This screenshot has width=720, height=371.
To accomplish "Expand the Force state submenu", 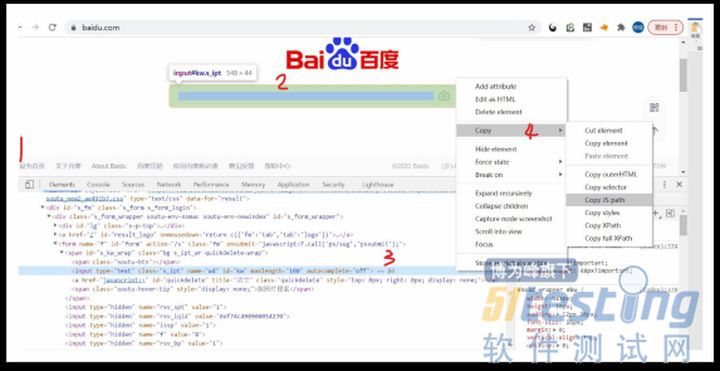I will (x=512, y=162).
